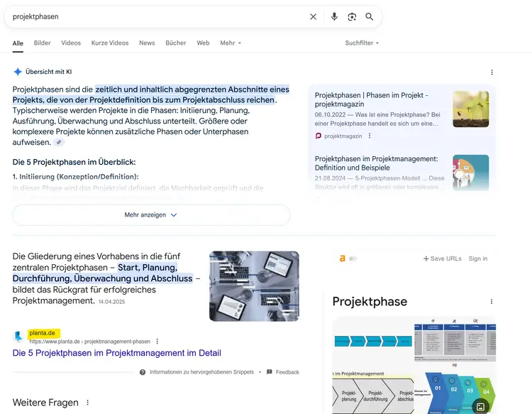Click source link icon after 'aufweisen.'
Viewport: 532px width, 414px height.
point(59,142)
